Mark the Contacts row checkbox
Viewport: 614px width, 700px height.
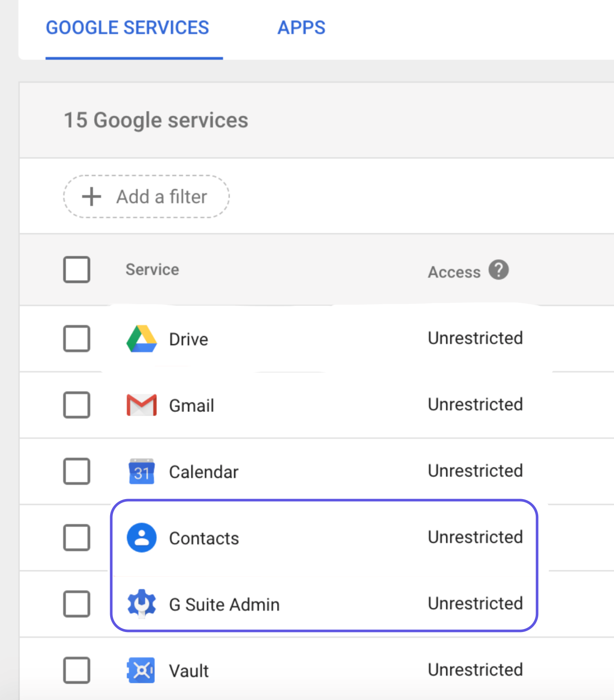(x=77, y=538)
